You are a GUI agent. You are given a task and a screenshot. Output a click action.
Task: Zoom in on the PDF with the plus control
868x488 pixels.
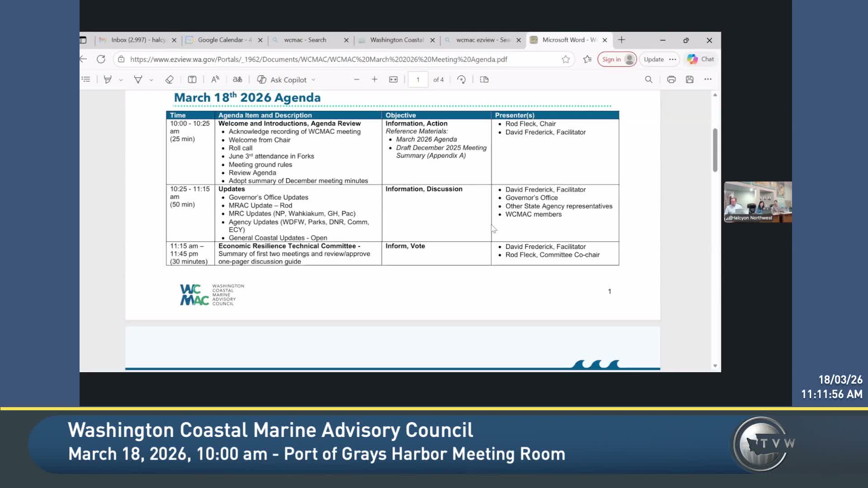pos(375,79)
